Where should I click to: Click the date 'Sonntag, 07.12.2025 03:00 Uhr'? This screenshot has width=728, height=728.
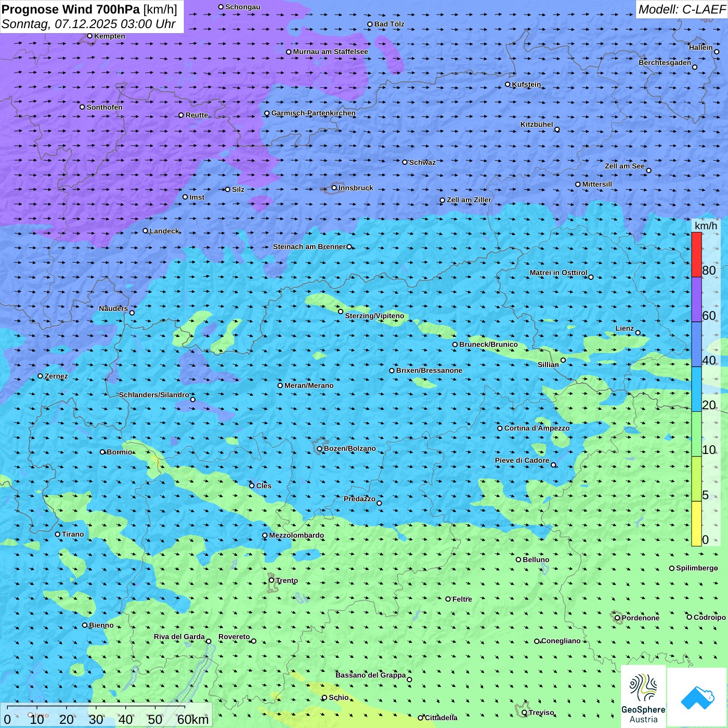(88, 24)
